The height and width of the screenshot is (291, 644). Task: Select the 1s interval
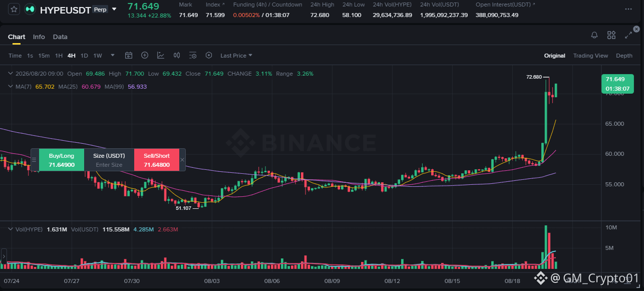tap(30, 56)
